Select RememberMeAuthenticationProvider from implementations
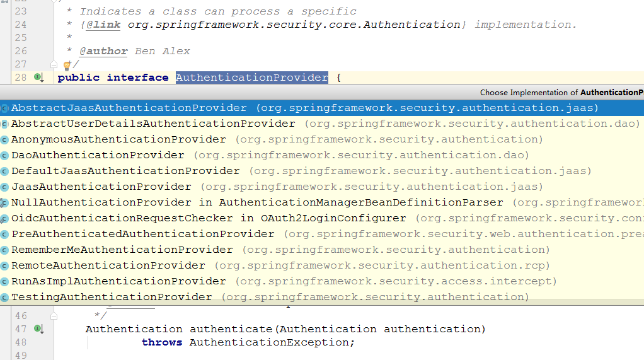 (322, 250)
